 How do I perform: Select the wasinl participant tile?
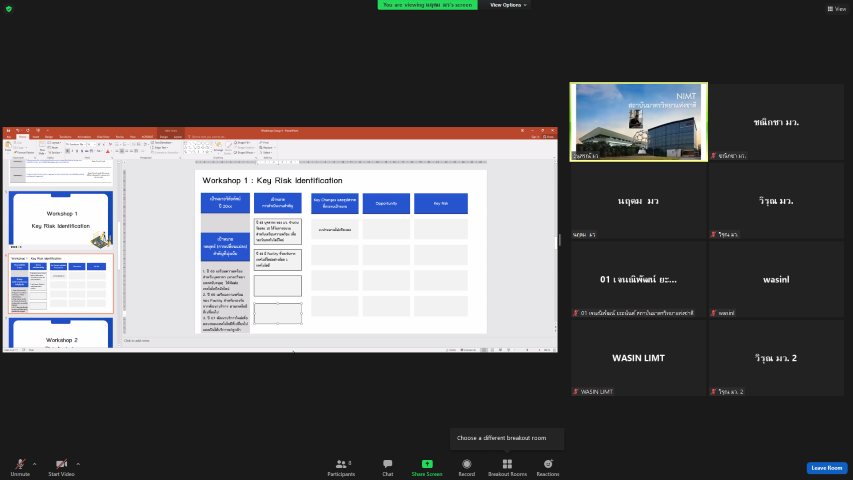pyautogui.click(x=777, y=279)
